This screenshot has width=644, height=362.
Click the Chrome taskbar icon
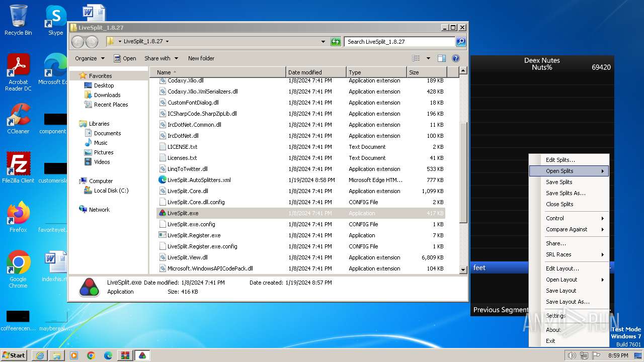click(91, 355)
